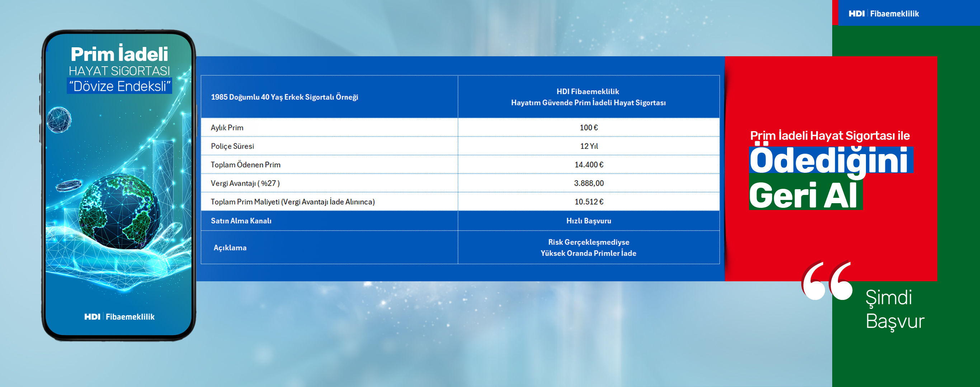Click the Geri Al headline text

tap(804, 195)
